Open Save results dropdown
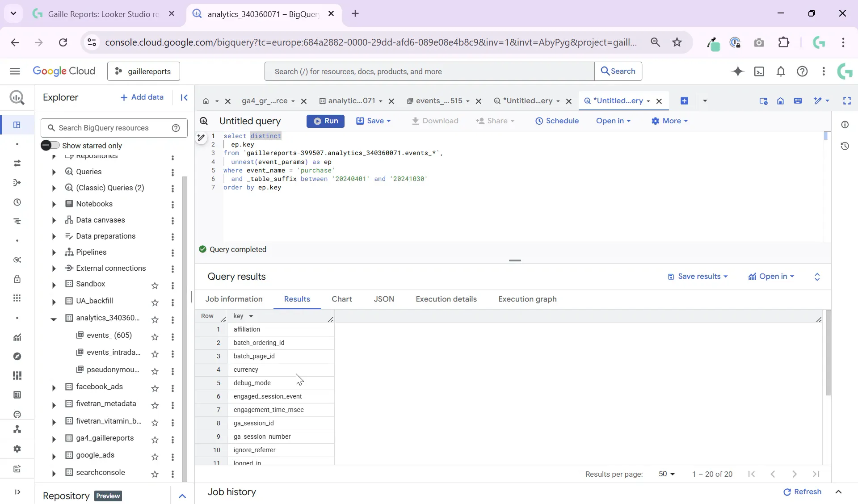Viewport: 858px width, 504px height. click(x=698, y=277)
